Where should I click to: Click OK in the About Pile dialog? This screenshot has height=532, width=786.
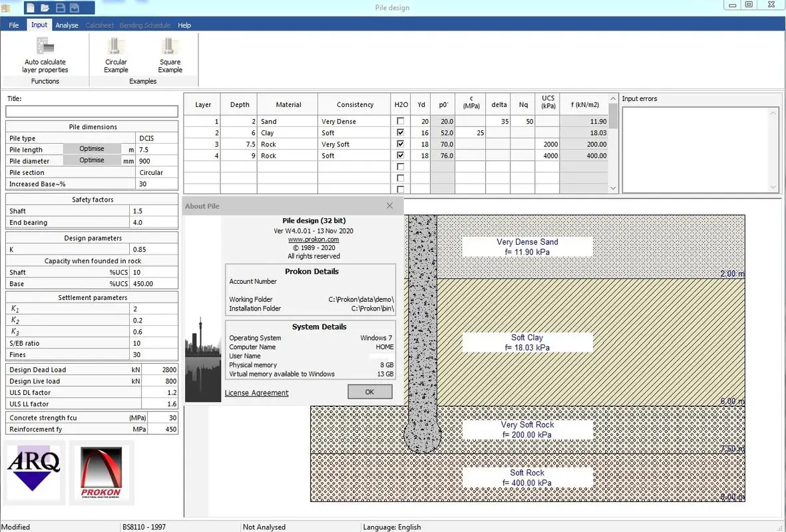pyautogui.click(x=370, y=392)
